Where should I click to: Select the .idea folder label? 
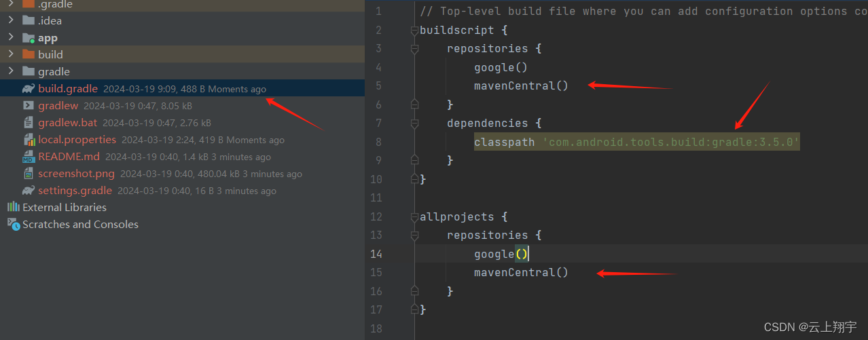(x=50, y=20)
